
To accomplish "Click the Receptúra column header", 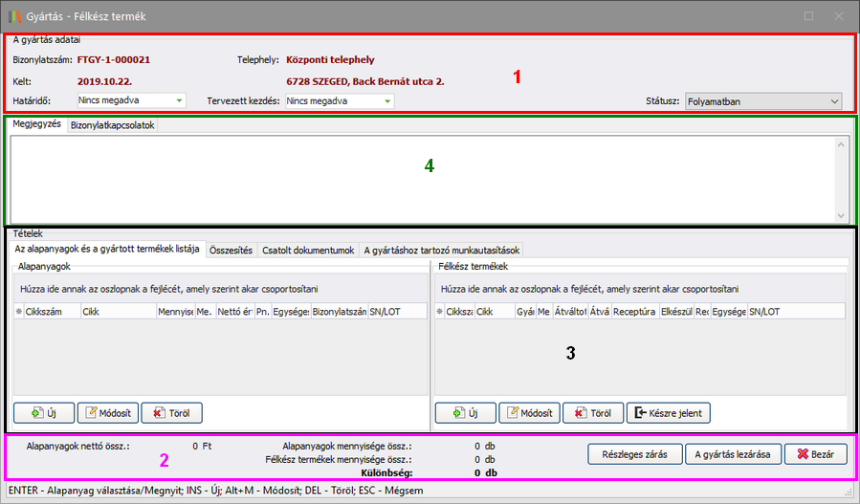I will [x=633, y=311].
